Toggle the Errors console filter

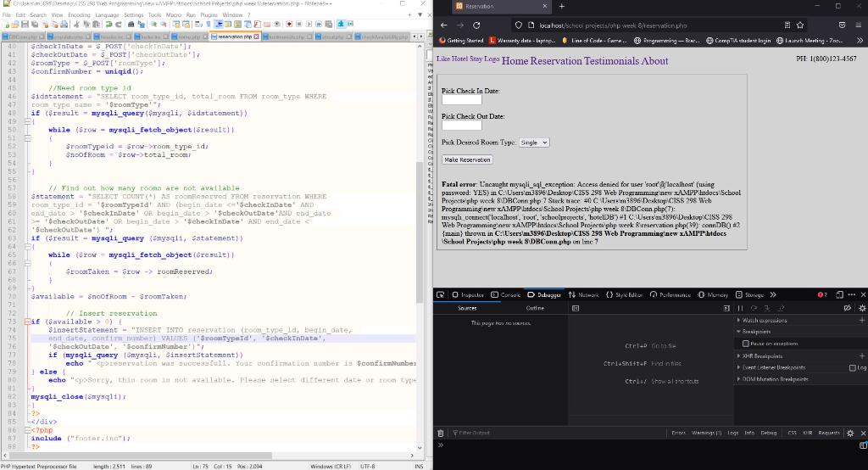678,433
